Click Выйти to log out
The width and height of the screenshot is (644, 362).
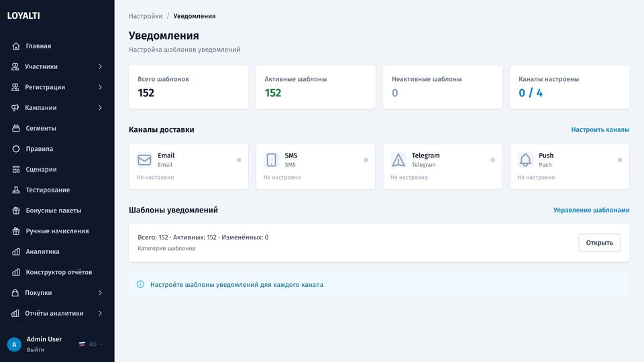tap(36, 350)
